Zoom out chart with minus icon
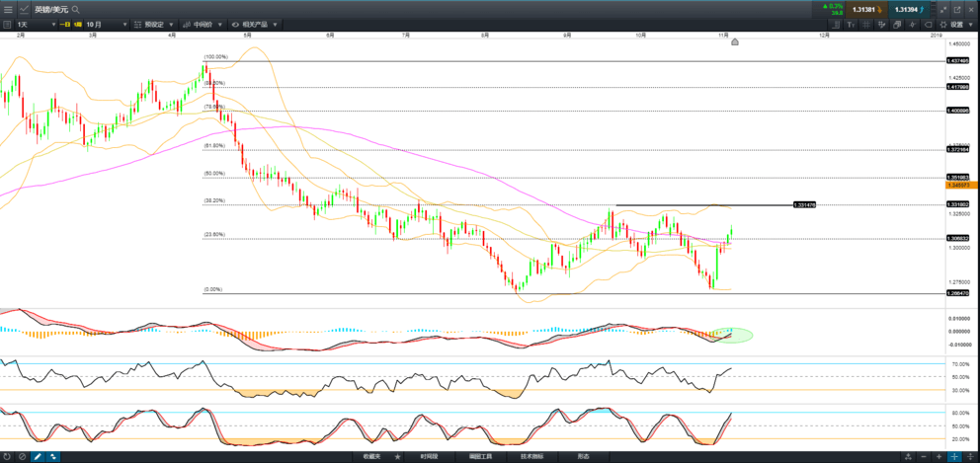 click(924, 457)
